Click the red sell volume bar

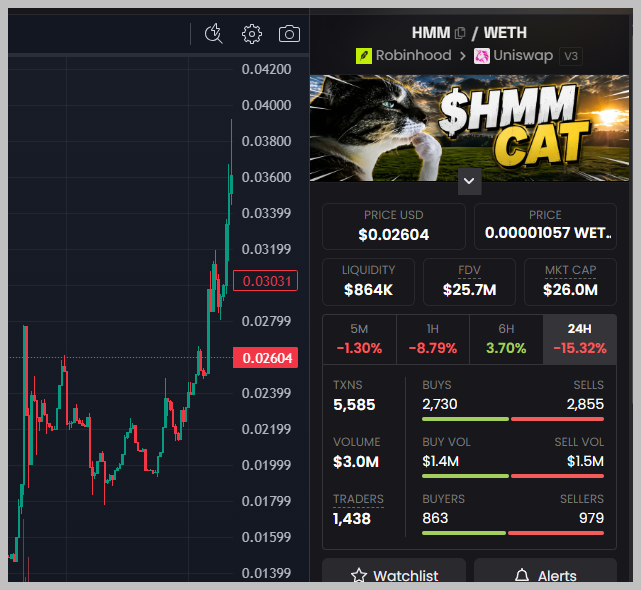tap(557, 476)
